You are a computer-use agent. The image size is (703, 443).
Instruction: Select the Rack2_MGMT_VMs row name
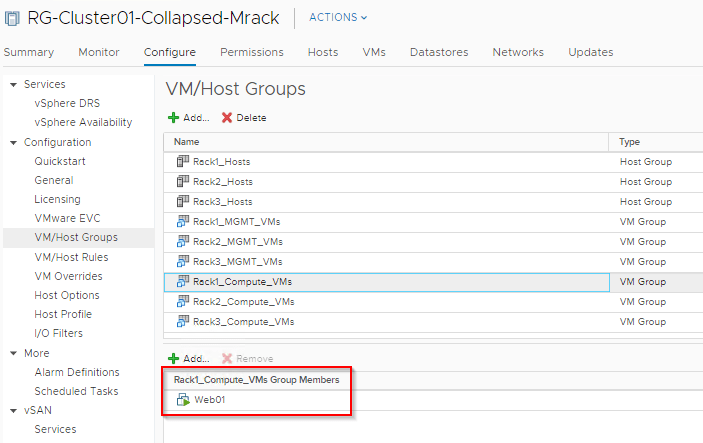pyautogui.click(x=238, y=242)
